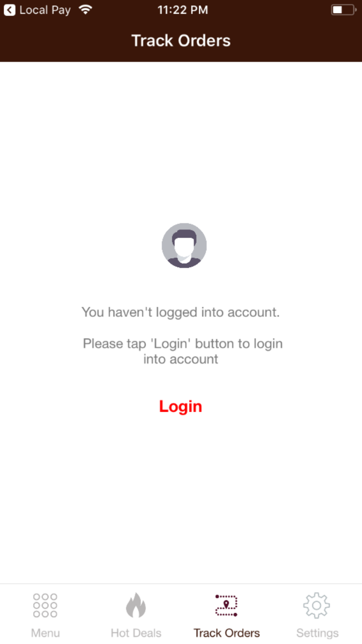The width and height of the screenshot is (362, 644).
Task: Tap the Hot Deals flame icon
Action: (x=136, y=605)
